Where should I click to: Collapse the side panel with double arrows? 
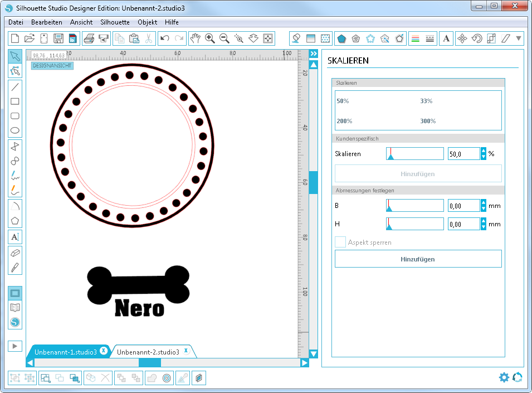[x=314, y=54]
